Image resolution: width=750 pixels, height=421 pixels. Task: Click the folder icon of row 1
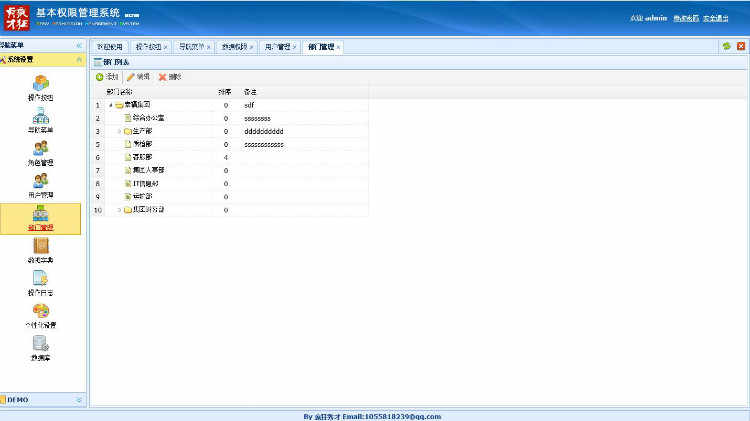coord(119,105)
